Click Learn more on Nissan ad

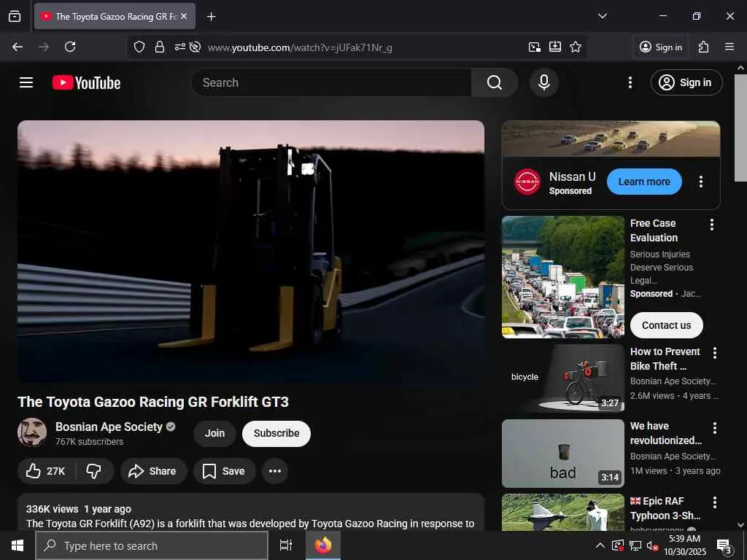pos(644,182)
